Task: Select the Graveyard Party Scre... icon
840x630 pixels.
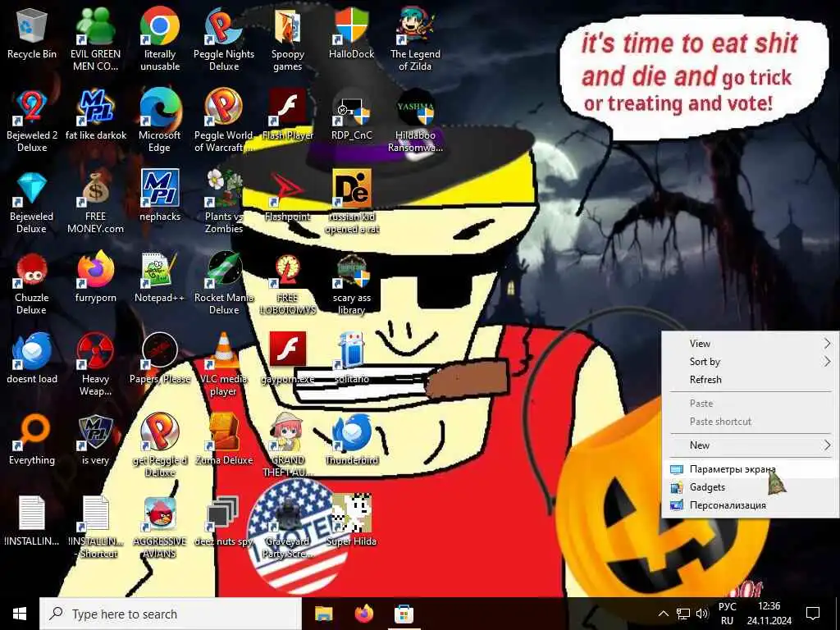Action: pos(288,514)
